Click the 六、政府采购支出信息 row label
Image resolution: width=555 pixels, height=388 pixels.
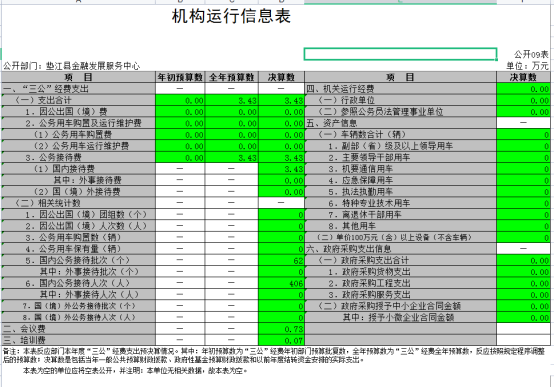tap(401, 249)
